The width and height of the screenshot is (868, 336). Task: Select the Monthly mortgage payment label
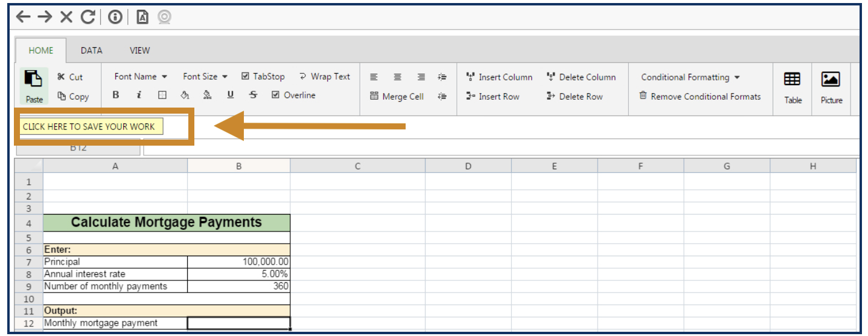point(115,323)
